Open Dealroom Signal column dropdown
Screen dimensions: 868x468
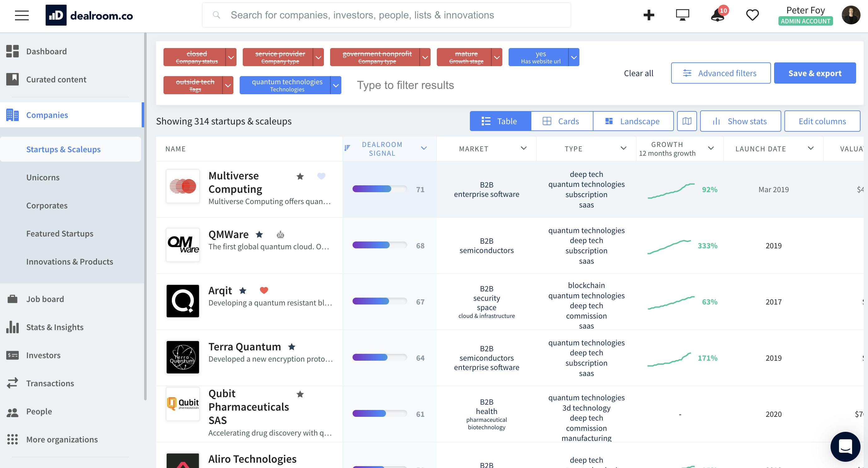pos(424,148)
